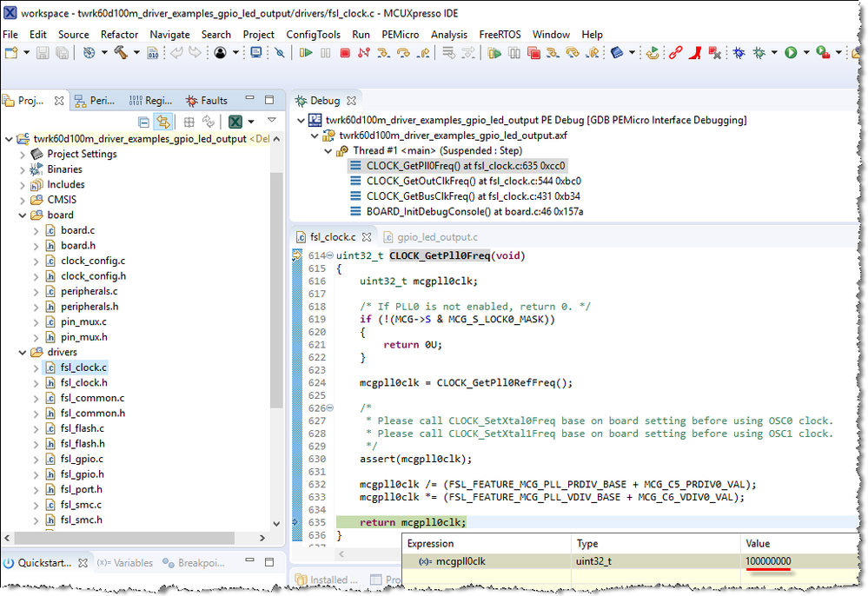Switch to the Breakpoints tab

tap(194, 563)
